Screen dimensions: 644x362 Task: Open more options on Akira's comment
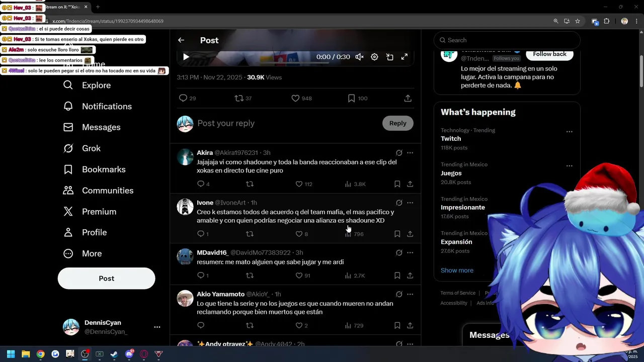(410, 153)
